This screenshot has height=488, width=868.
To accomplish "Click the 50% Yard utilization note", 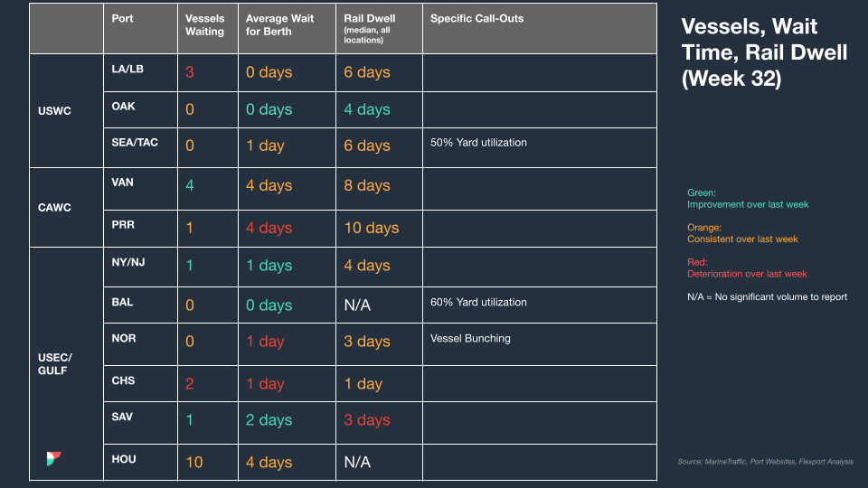I will [x=478, y=143].
